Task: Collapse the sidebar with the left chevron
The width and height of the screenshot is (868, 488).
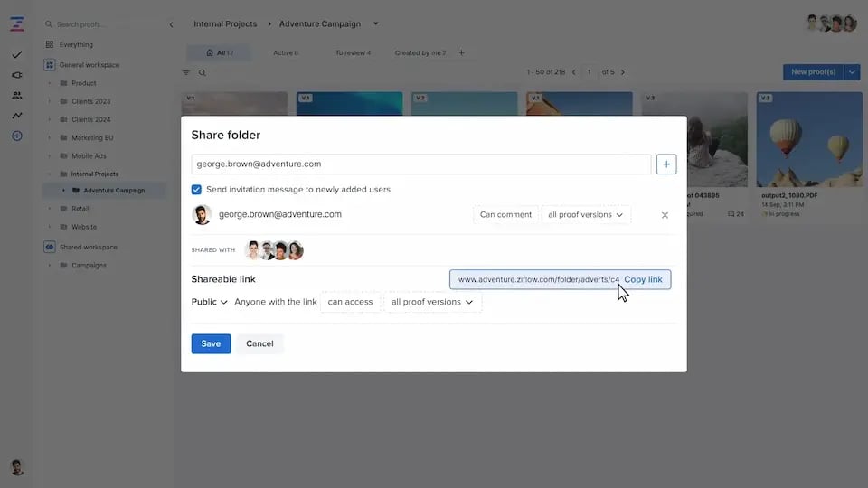Action: click(171, 24)
